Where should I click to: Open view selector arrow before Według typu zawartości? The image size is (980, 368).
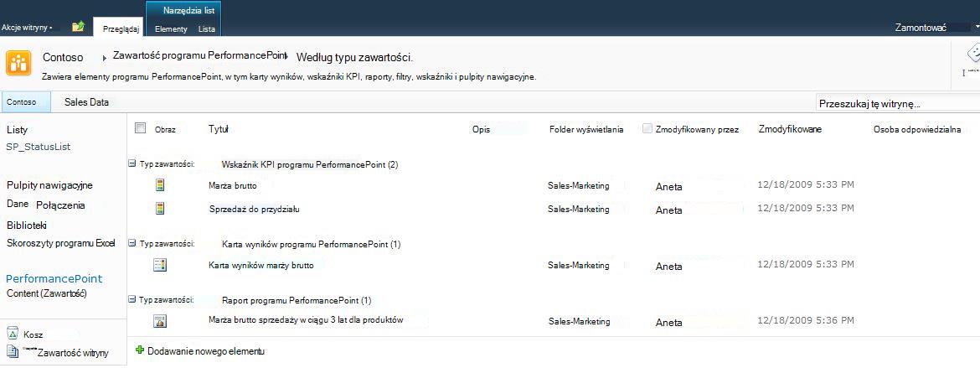click(286, 56)
